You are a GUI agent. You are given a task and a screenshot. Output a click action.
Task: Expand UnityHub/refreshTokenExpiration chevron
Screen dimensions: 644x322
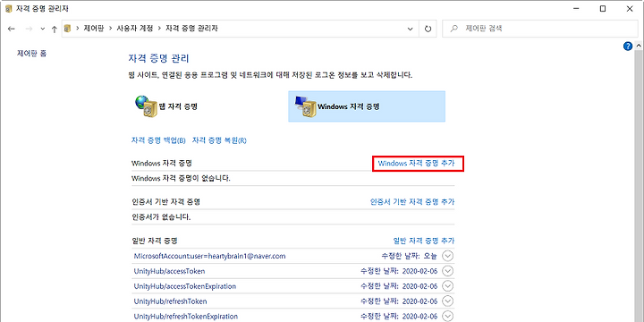click(448, 317)
